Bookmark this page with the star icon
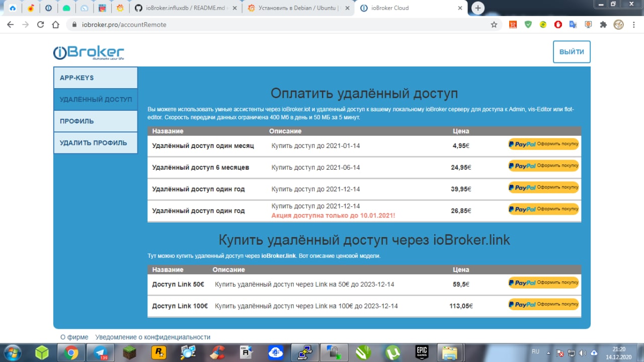644x362 pixels. [x=494, y=24]
